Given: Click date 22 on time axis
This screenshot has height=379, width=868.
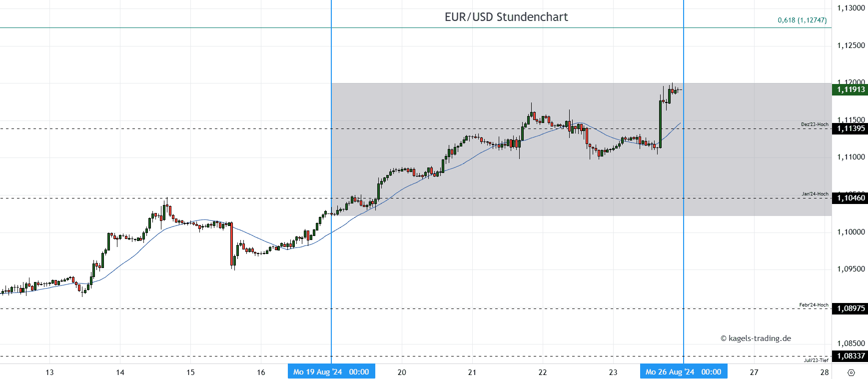Looking at the screenshot, I should pyautogui.click(x=543, y=372).
